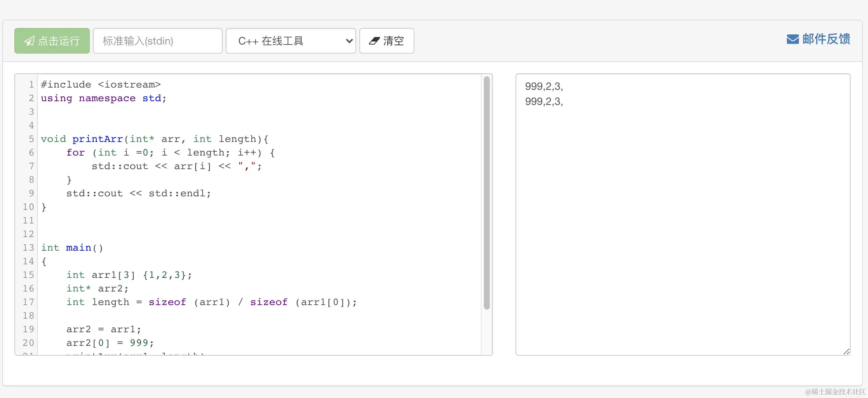Viewport: 868px width, 398px height.
Task: Click the first output line 999,2,3,
Action: pos(544,86)
